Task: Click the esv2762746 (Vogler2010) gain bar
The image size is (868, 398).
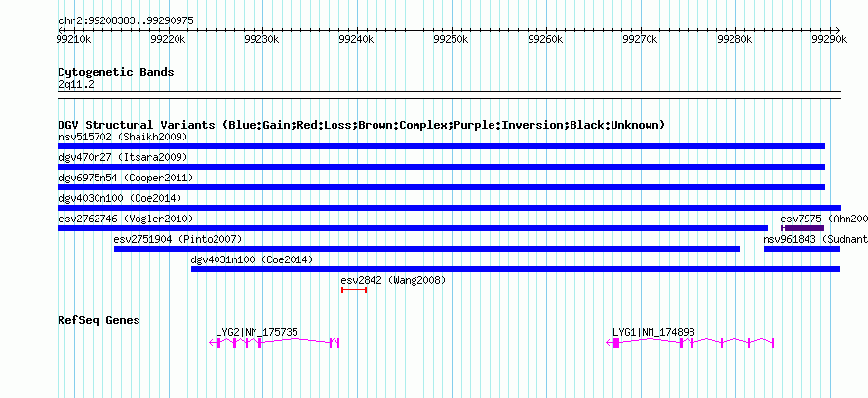Action: (x=413, y=228)
